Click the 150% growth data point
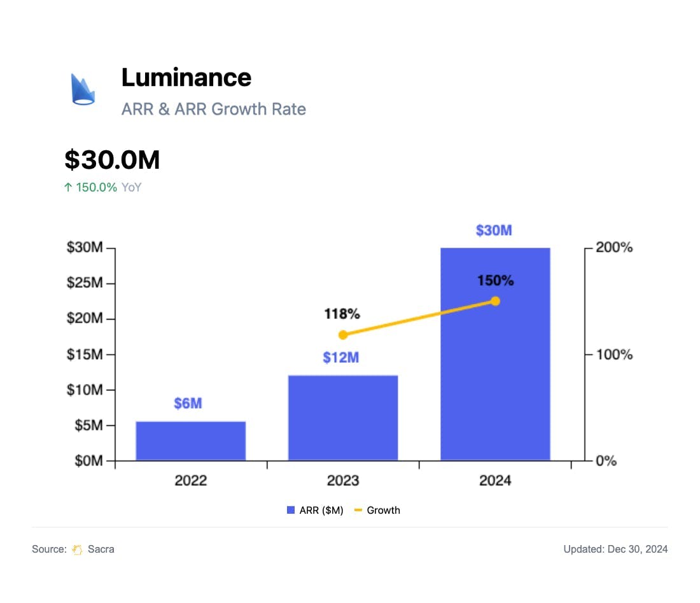This screenshot has width=700, height=603. pyautogui.click(x=495, y=301)
